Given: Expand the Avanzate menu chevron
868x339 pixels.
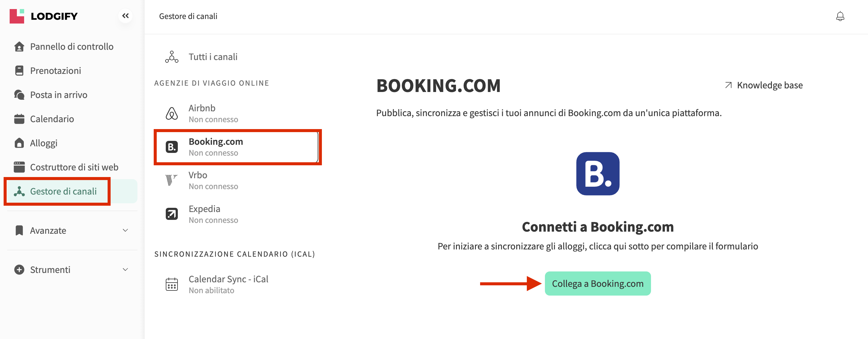Looking at the screenshot, I should point(125,230).
